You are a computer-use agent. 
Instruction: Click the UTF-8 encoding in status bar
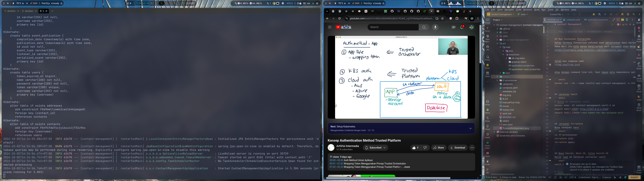pos(573,177)
